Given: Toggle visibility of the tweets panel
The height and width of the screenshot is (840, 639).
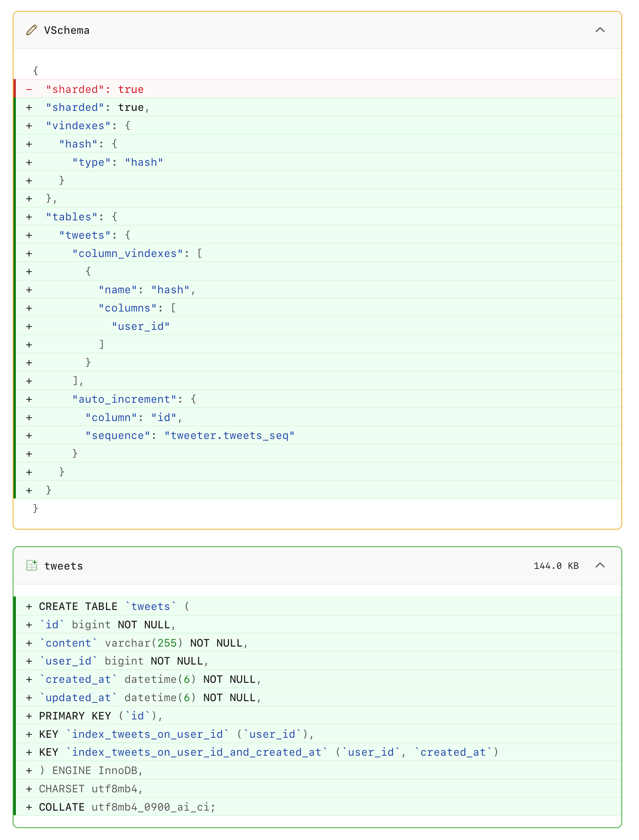Looking at the screenshot, I should [600, 565].
